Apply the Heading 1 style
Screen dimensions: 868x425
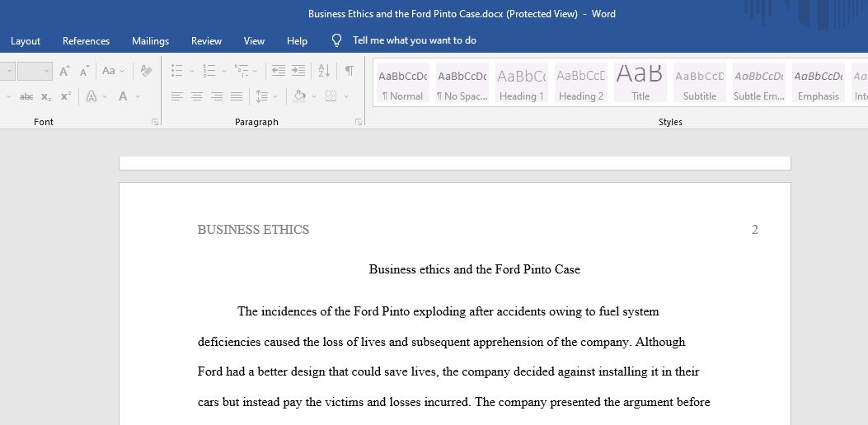(x=521, y=82)
